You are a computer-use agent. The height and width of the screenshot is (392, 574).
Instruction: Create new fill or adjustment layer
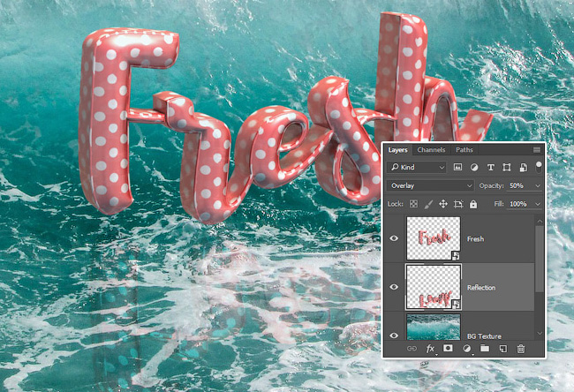tap(467, 349)
